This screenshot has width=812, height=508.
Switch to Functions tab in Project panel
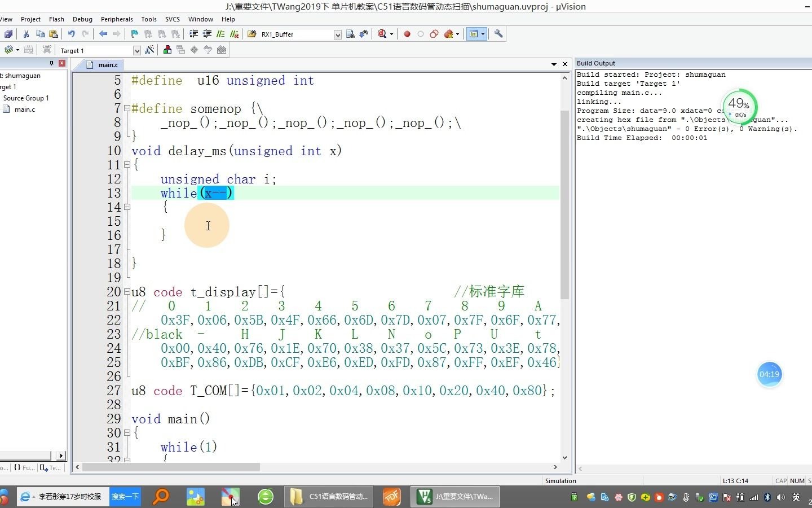click(24, 467)
